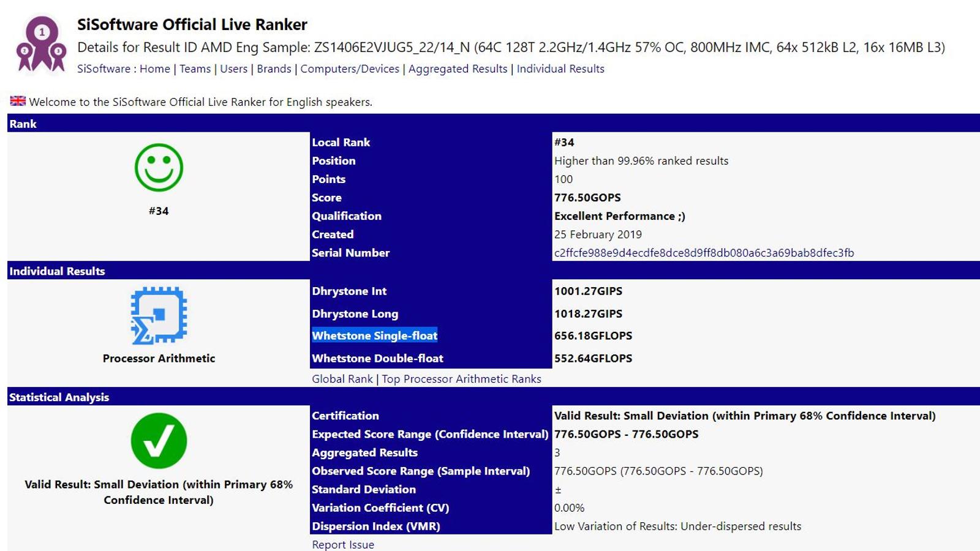This screenshot has height=551, width=980.
Task: Open the Computers/Devices link
Action: coord(350,69)
